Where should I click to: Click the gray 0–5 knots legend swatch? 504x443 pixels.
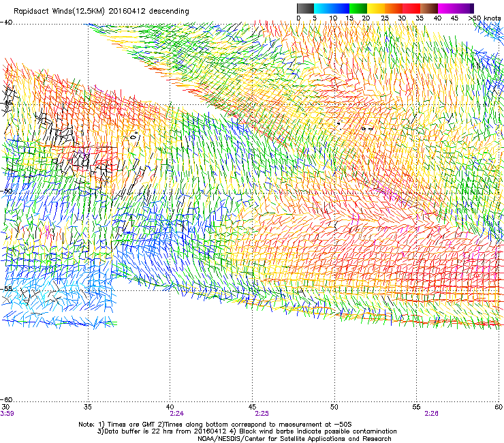click(x=305, y=8)
